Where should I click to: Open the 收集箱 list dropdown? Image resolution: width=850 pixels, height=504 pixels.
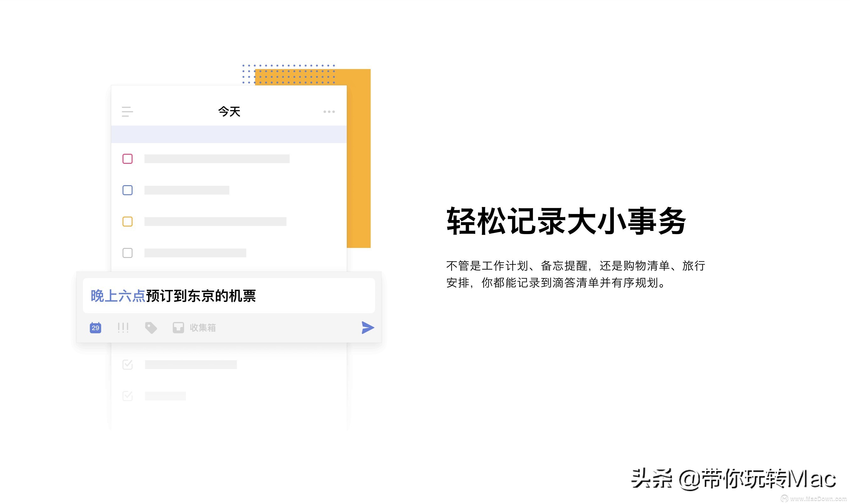tap(202, 327)
